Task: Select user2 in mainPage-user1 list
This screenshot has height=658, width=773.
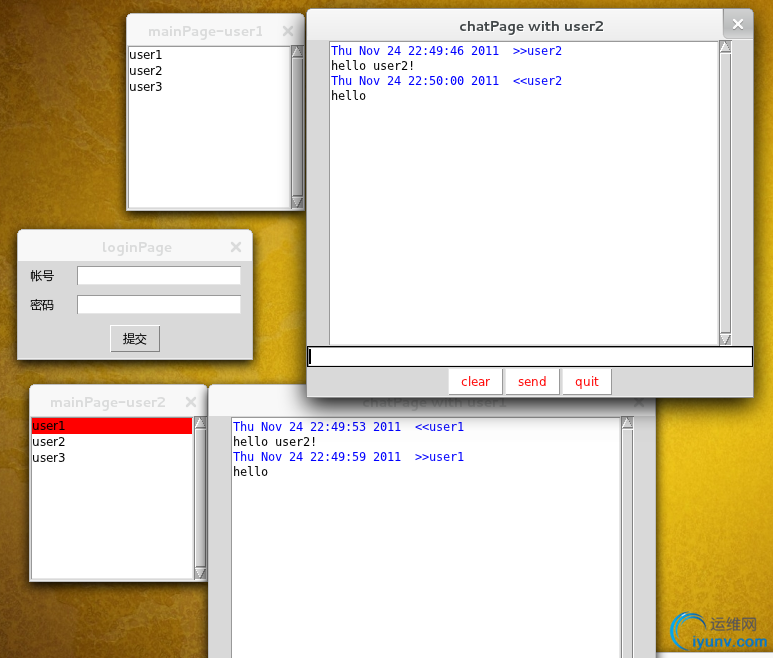Action: (210, 71)
